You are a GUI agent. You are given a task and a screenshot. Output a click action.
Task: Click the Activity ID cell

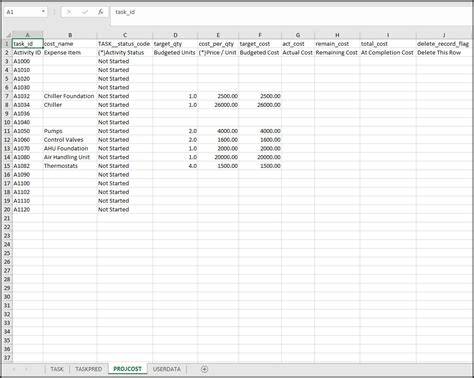point(28,53)
